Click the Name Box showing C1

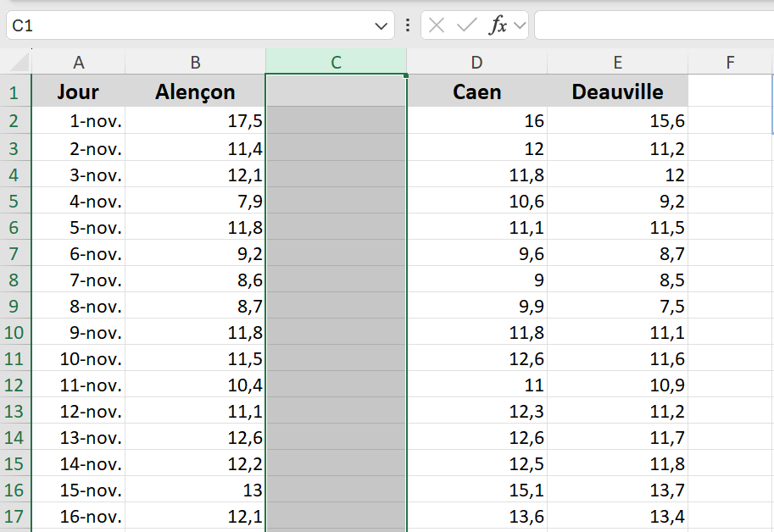[x=187, y=25]
